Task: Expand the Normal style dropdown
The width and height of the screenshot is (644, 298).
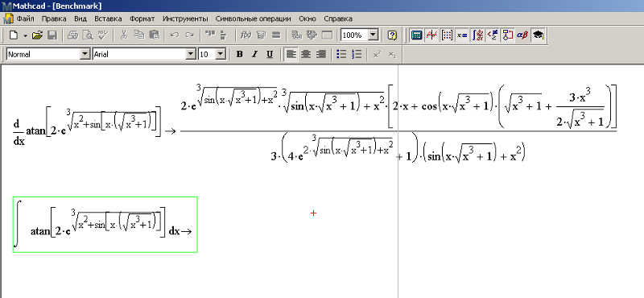Action: (85, 54)
